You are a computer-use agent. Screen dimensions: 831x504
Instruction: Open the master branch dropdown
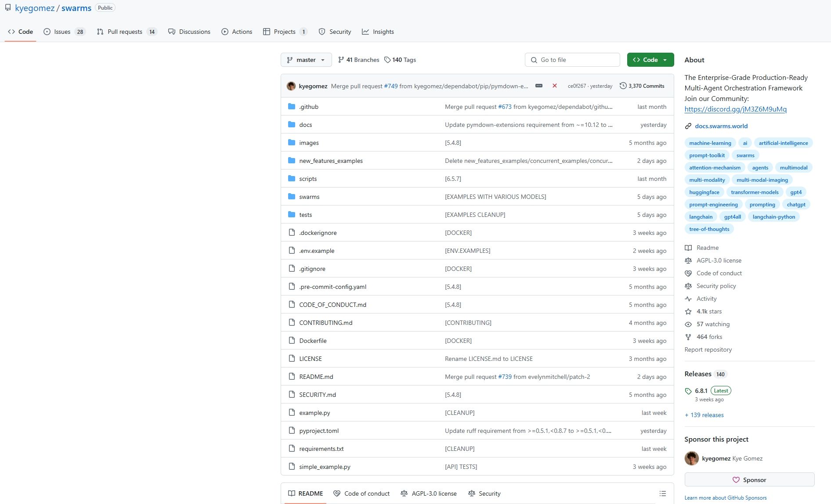[x=306, y=60]
